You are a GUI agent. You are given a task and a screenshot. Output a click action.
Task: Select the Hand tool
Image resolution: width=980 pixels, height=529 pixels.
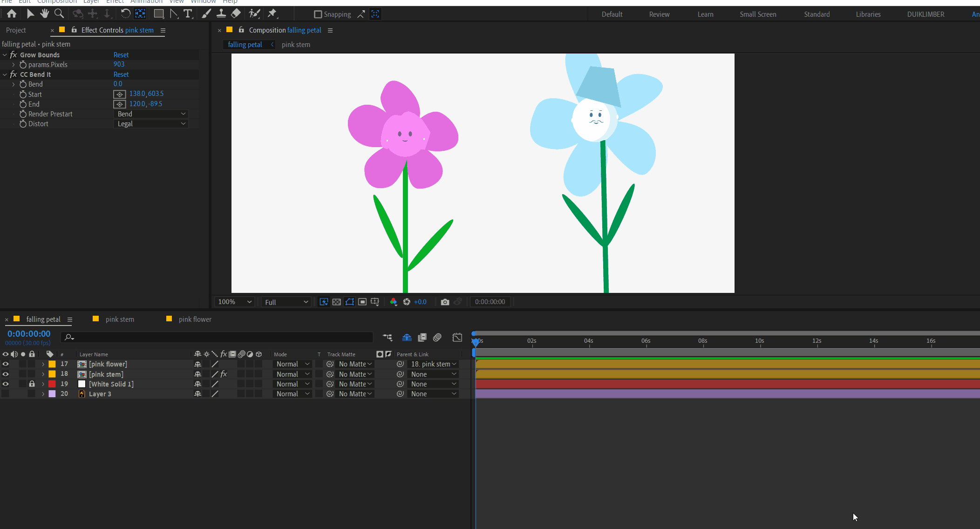tap(45, 14)
